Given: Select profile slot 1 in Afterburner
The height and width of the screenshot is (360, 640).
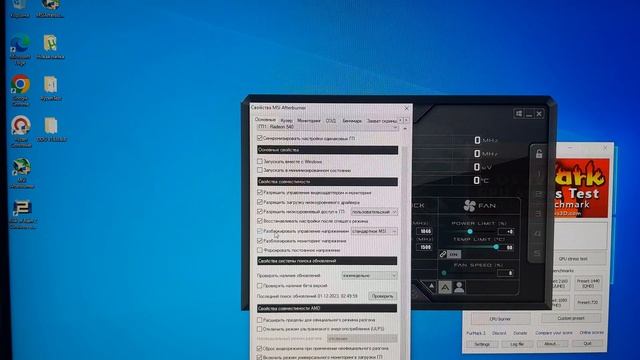Looking at the screenshot, I should (539, 174).
